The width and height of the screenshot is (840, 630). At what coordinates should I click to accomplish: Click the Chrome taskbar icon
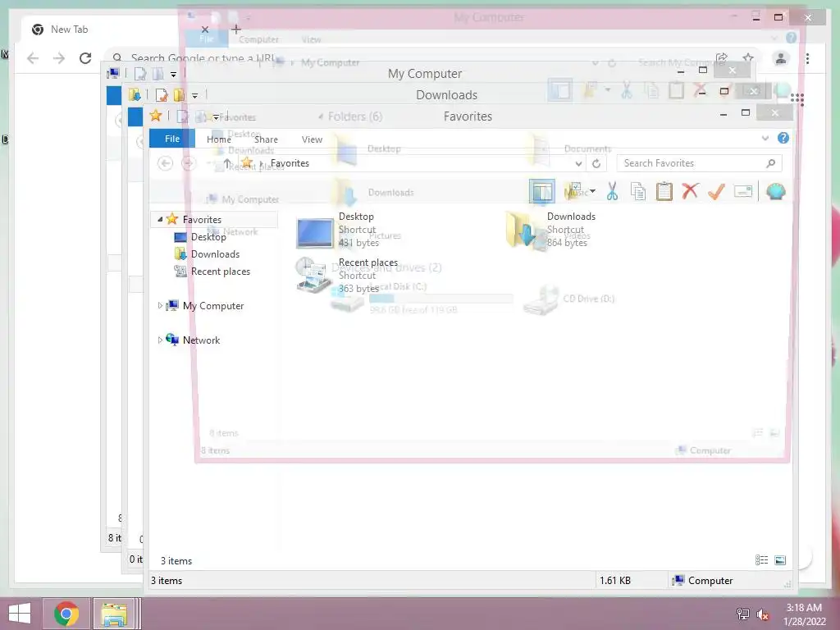coord(66,614)
